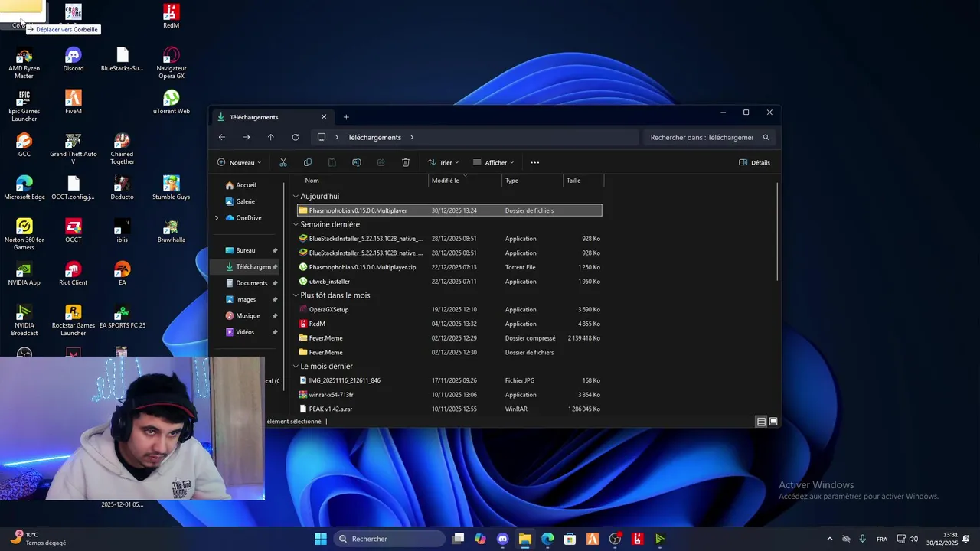Go up one folder level arrow
980x551 pixels.
271,137
